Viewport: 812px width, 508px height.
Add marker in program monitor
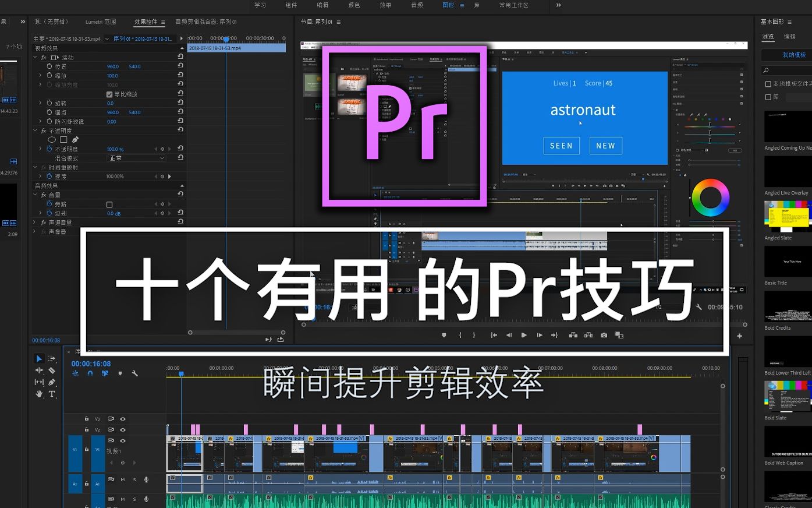point(444,335)
